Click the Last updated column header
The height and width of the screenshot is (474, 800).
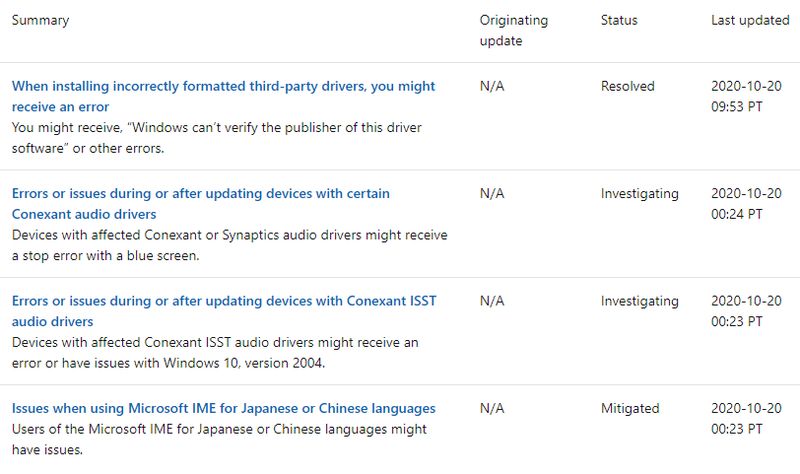[750, 20]
